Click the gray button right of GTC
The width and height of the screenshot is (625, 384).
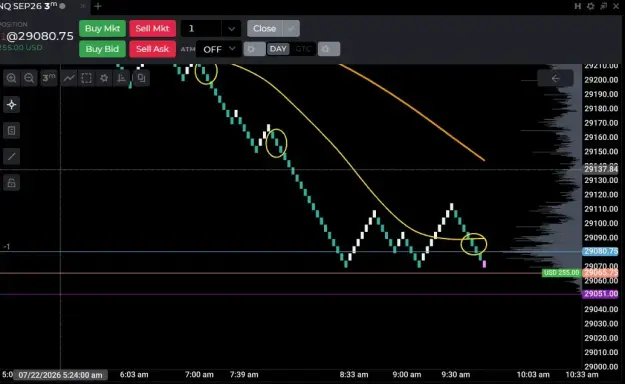click(x=329, y=49)
